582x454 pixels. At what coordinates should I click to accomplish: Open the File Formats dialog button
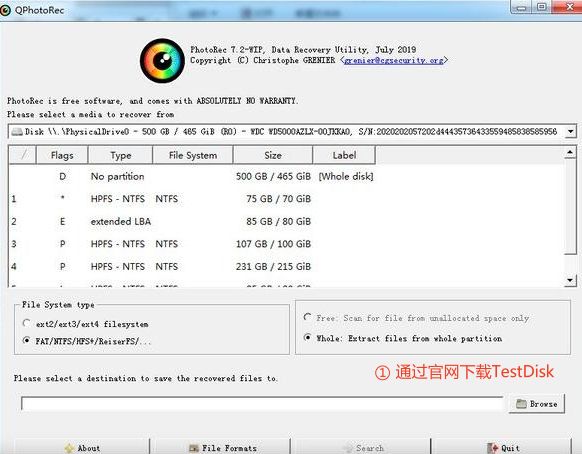[x=223, y=447]
